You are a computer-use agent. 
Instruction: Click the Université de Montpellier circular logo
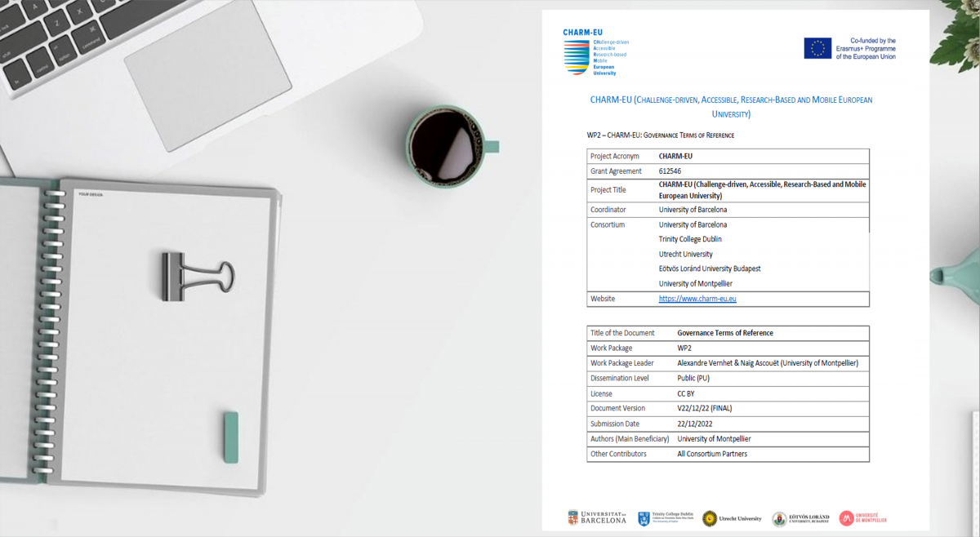coord(847,517)
